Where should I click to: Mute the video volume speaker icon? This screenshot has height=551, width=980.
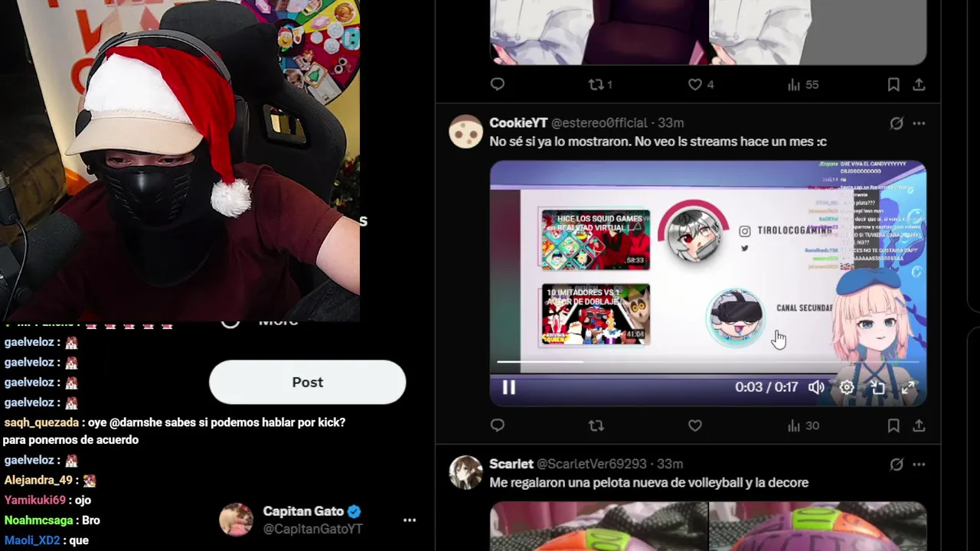[x=816, y=387]
